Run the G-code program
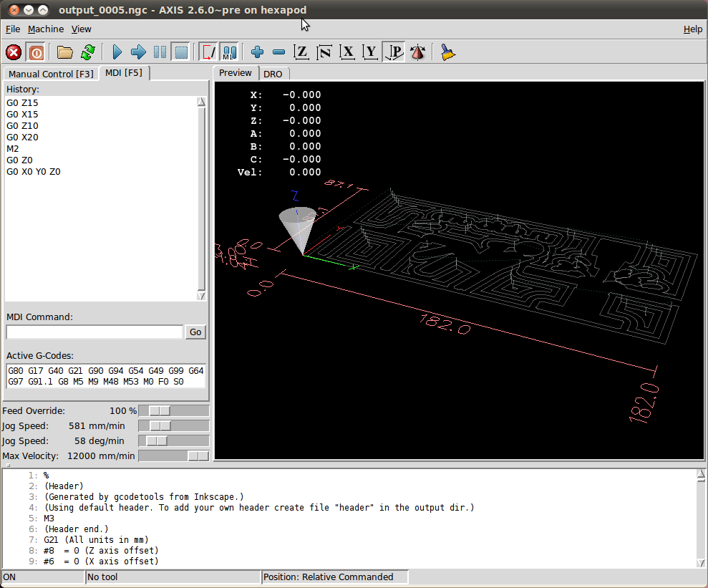The height and width of the screenshot is (588, 708). coord(117,52)
